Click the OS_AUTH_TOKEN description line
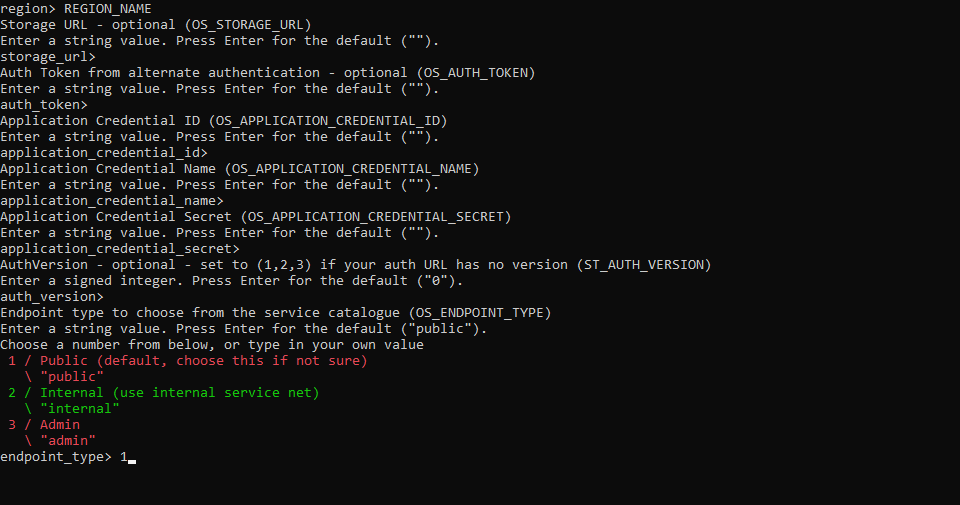The width and height of the screenshot is (960, 505). click(267, 73)
